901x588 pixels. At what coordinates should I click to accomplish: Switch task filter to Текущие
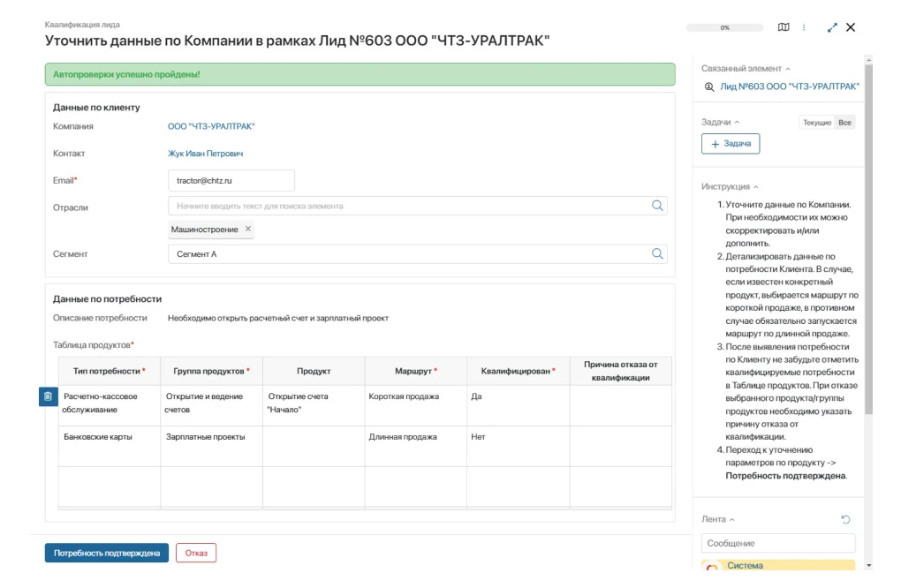(x=816, y=123)
